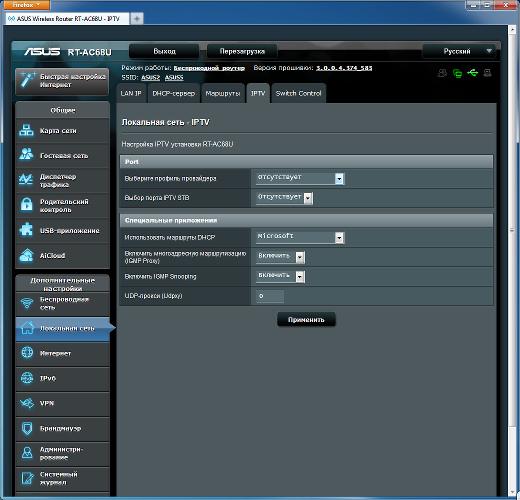Screen dimensions: 520x500
Task: Toggle the IGMP Snooping enable dropdown
Action: pos(280,276)
